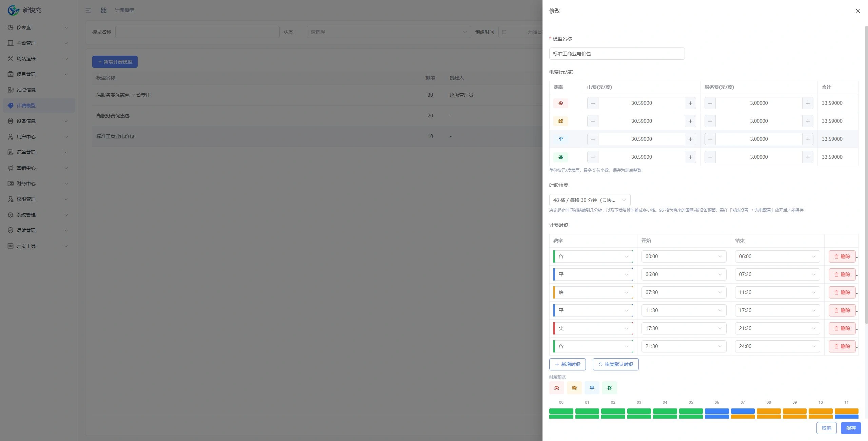
Task: Click the 营销中心 megaphone icon
Action: click(x=11, y=168)
